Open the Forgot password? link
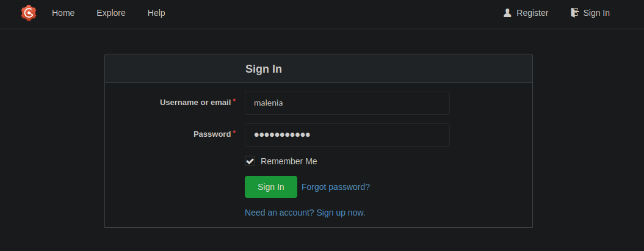The height and width of the screenshot is (251, 644). (x=336, y=187)
